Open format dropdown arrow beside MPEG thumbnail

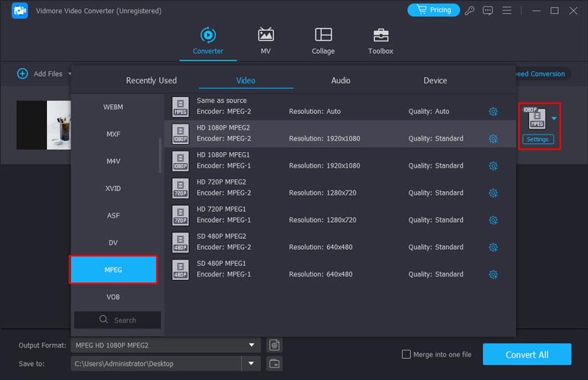point(554,118)
